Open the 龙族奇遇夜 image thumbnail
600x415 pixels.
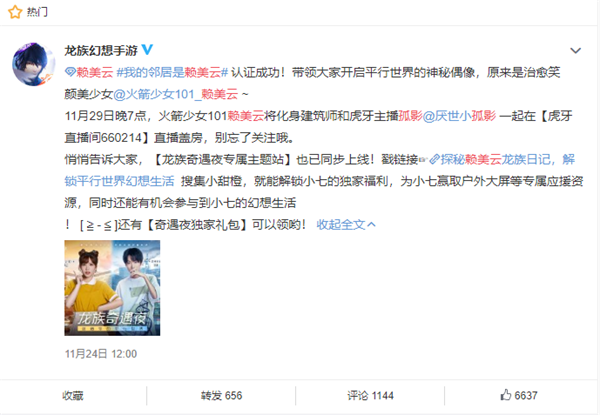112,288
